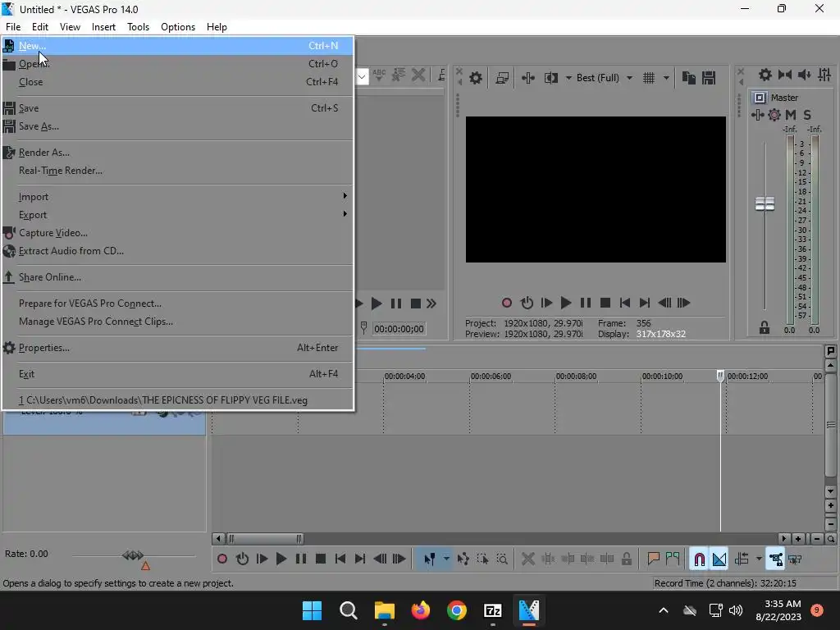Toggle Loop Playback in video preview
Screen dimensions: 840x630
click(x=527, y=304)
